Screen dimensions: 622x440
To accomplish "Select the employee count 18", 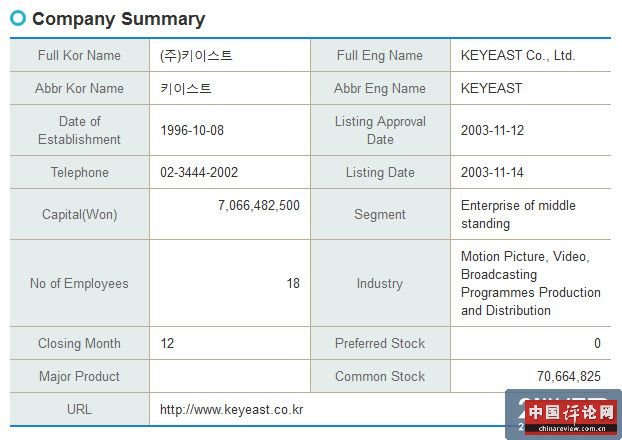I will [x=293, y=283].
